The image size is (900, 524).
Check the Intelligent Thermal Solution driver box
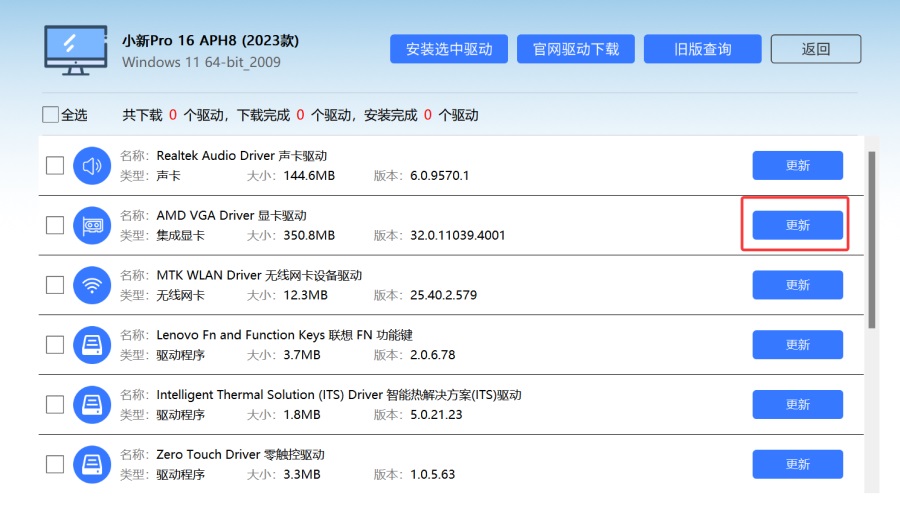(x=55, y=405)
